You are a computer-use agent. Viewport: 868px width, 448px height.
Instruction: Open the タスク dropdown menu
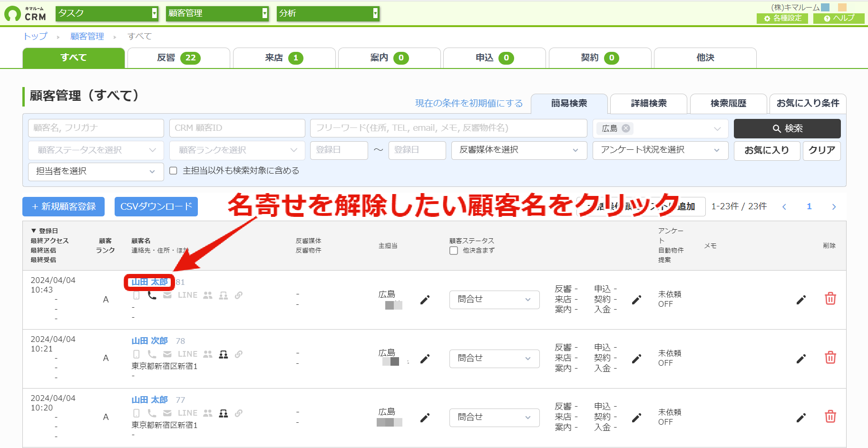coord(107,13)
